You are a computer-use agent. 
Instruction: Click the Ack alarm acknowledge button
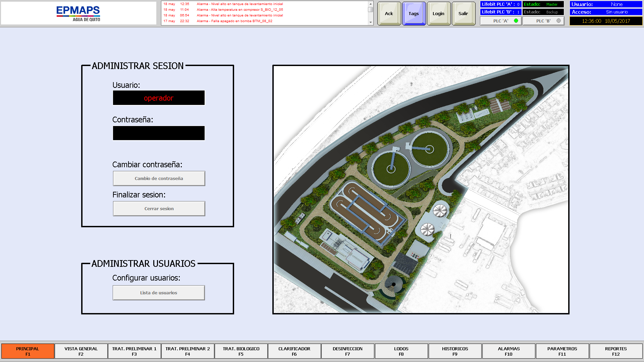[x=389, y=14]
